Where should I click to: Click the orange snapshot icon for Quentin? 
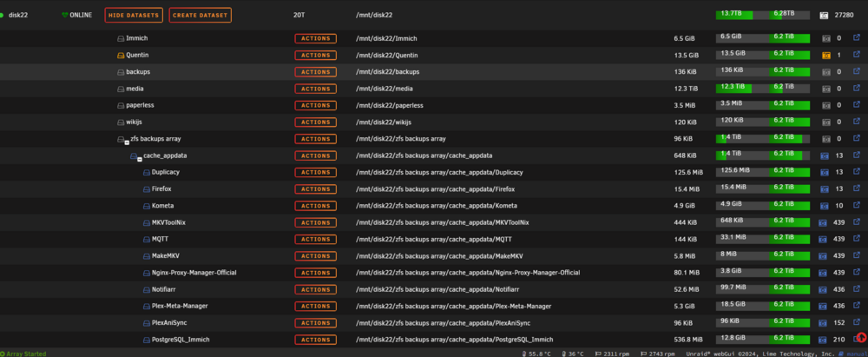click(x=826, y=56)
